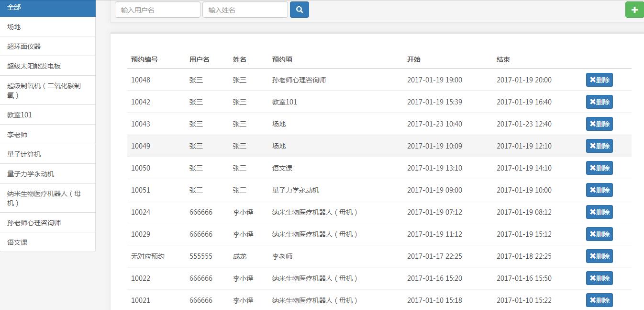Click the 量子力学永动机 cell in row 10051
Screen dimensions: 644x310
point(296,190)
